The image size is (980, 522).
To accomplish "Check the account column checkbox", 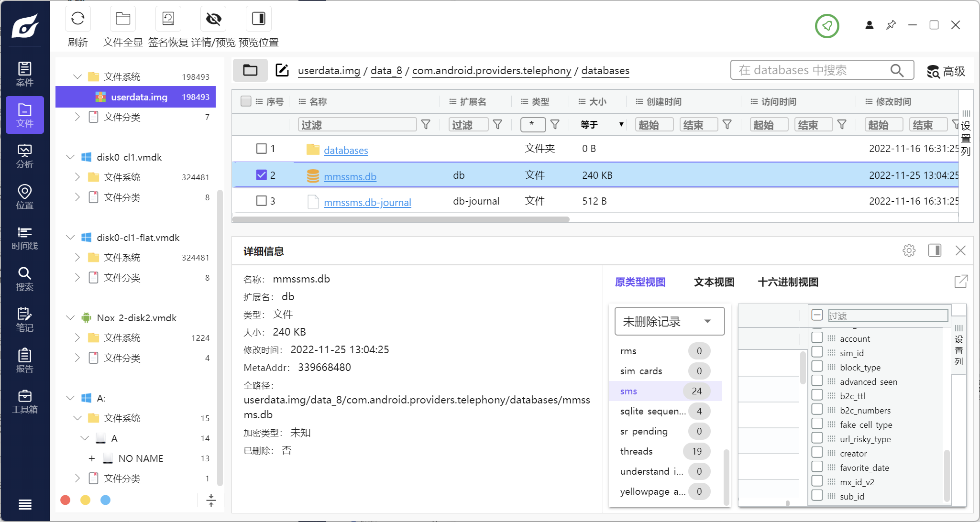I will 817,338.
